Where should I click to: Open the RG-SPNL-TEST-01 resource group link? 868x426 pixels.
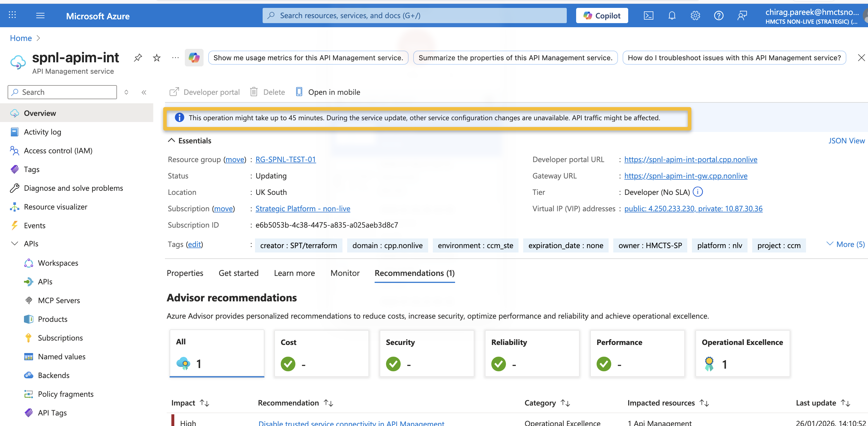tap(285, 159)
